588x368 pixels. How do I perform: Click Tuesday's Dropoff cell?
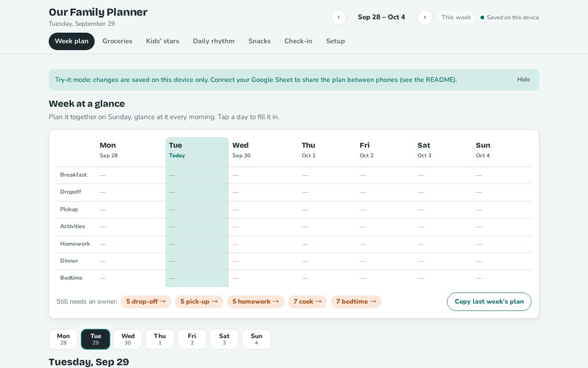197,192
